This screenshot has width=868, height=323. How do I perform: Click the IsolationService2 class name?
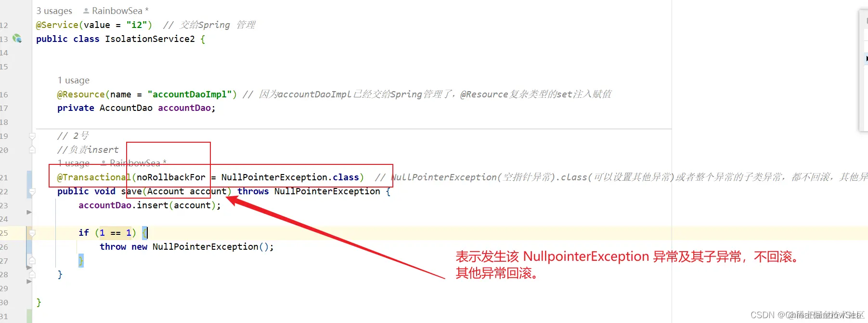[150, 39]
